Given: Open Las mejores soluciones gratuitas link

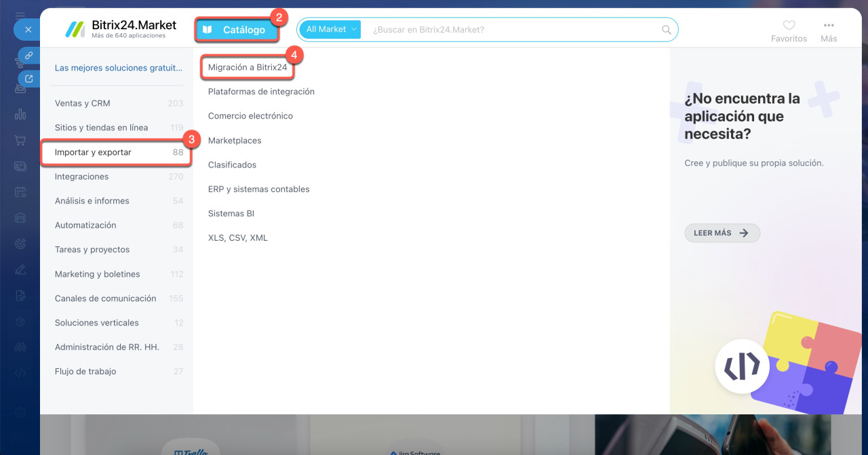Looking at the screenshot, I should [x=119, y=68].
